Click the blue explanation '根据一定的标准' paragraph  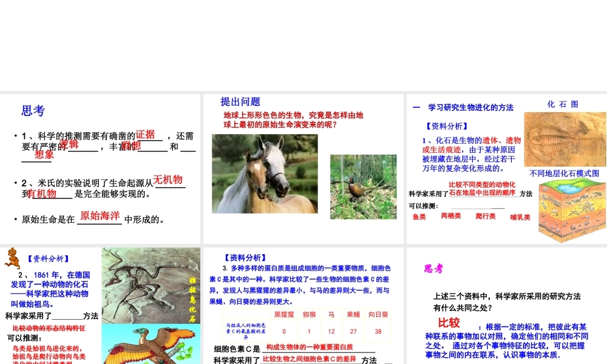pyautogui.click(x=506, y=341)
